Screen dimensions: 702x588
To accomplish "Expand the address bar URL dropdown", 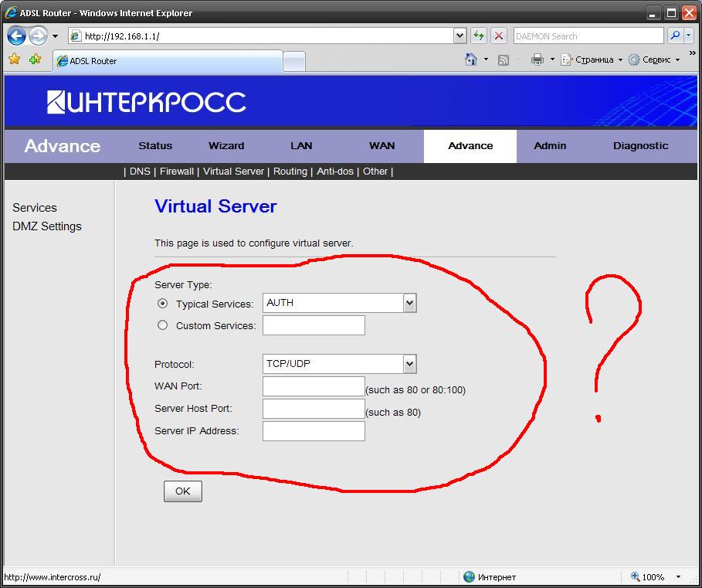I will coord(460,36).
